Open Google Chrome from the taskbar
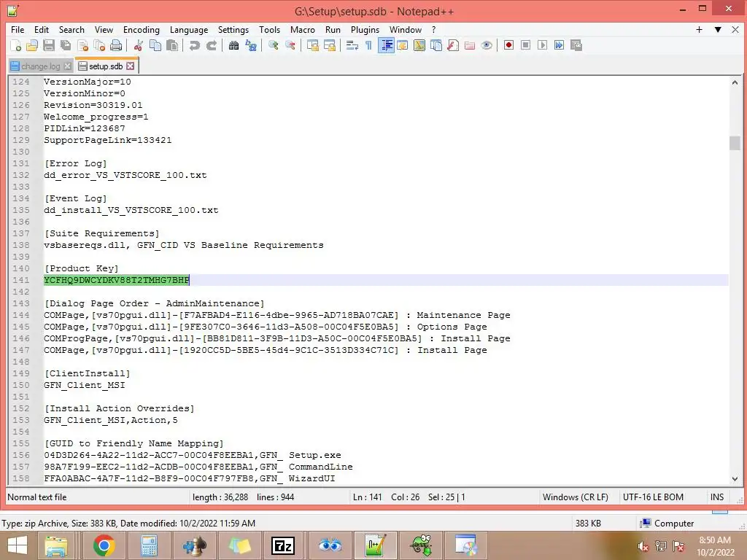 [104, 545]
